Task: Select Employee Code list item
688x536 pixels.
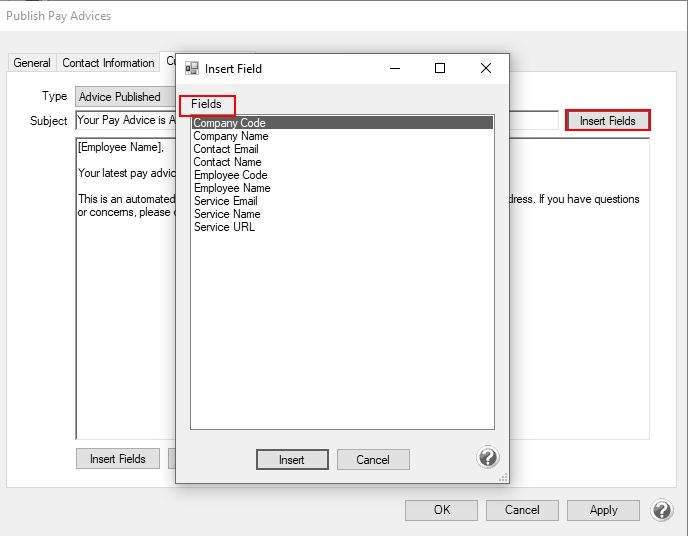Action: [x=230, y=175]
